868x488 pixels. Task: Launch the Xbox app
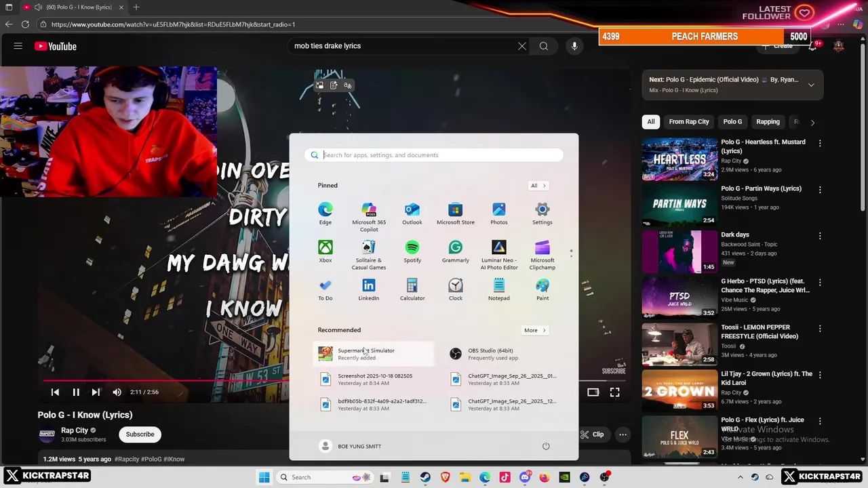(325, 251)
